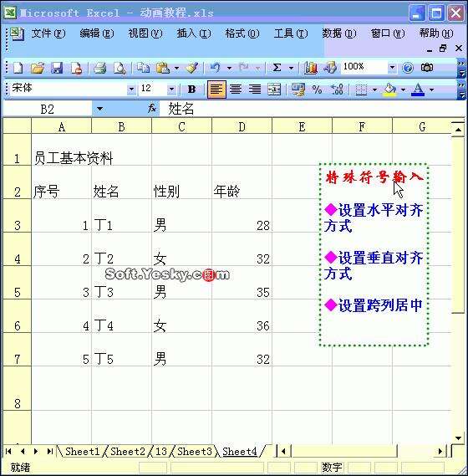
Task: Apply Percent style
Action: pyautogui.click(x=317, y=90)
